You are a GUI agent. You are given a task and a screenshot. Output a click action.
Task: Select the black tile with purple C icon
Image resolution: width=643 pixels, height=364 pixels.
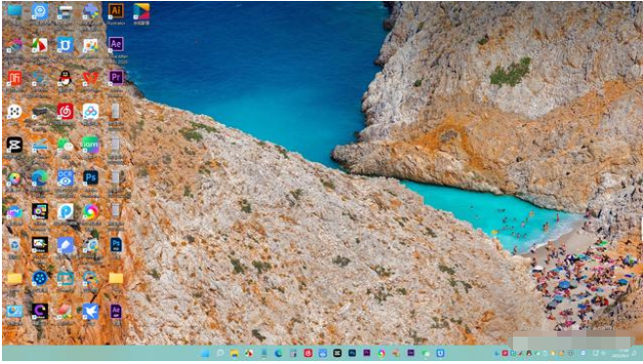tap(40, 311)
